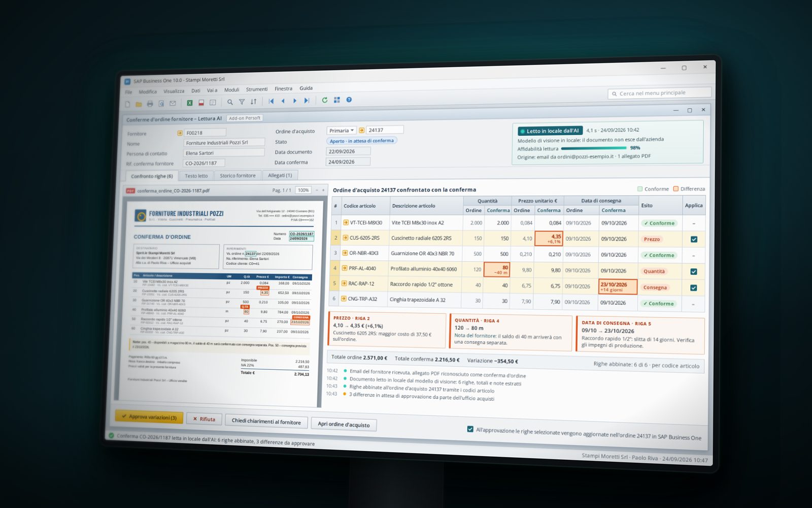The image size is (812, 508).
Task: Click the form layout toolbar icon
Action: [x=213, y=102]
